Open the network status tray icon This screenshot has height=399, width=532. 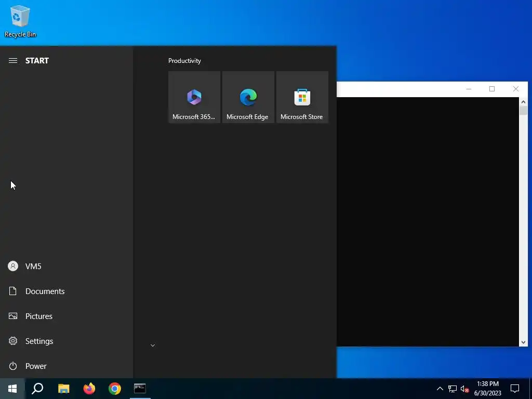[453, 389]
